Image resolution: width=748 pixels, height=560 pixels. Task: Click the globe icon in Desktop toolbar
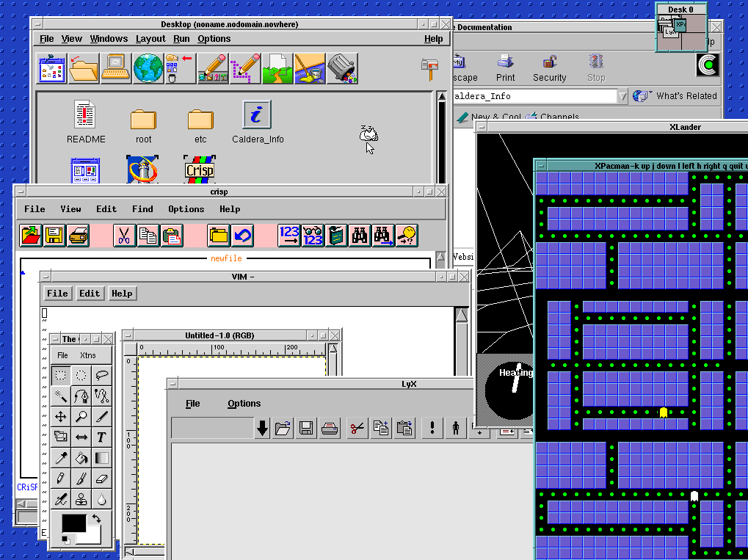point(148,68)
